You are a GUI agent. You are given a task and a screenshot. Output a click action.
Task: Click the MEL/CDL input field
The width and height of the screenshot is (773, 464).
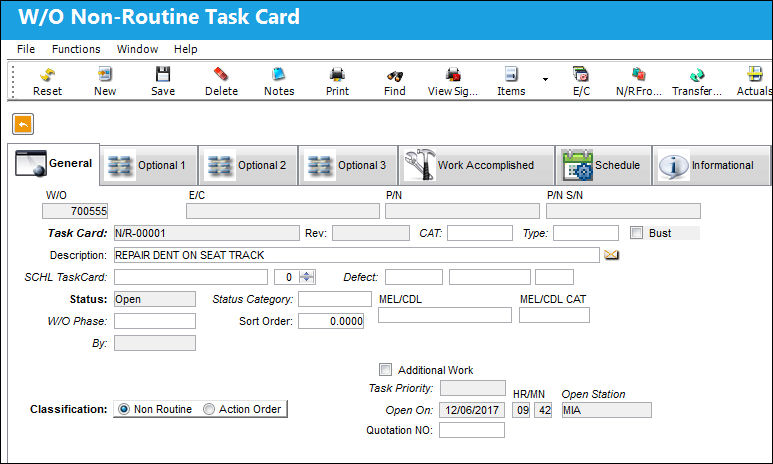(x=445, y=315)
